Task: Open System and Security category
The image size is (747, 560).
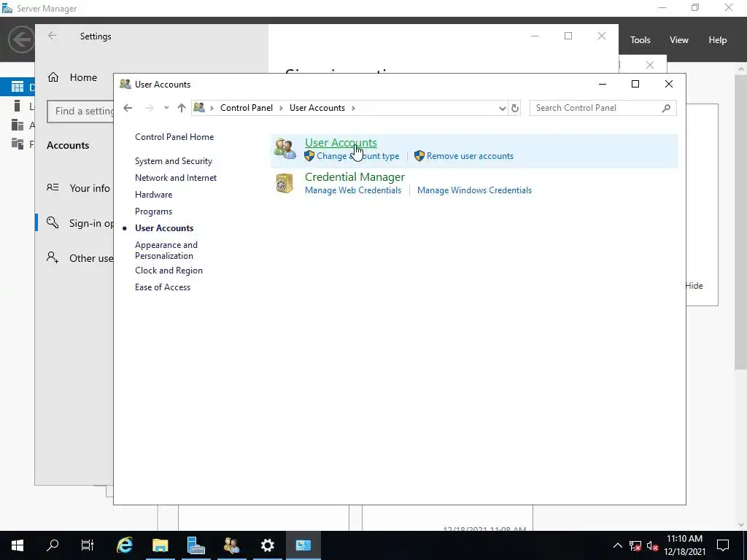Action: click(x=174, y=161)
